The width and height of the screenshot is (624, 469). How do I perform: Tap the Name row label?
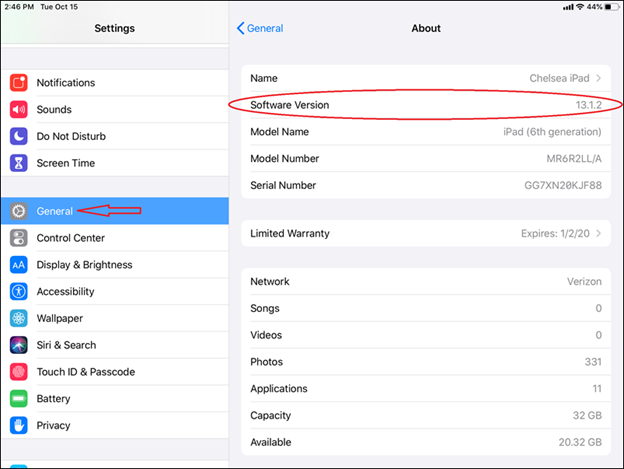tap(264, 78)
